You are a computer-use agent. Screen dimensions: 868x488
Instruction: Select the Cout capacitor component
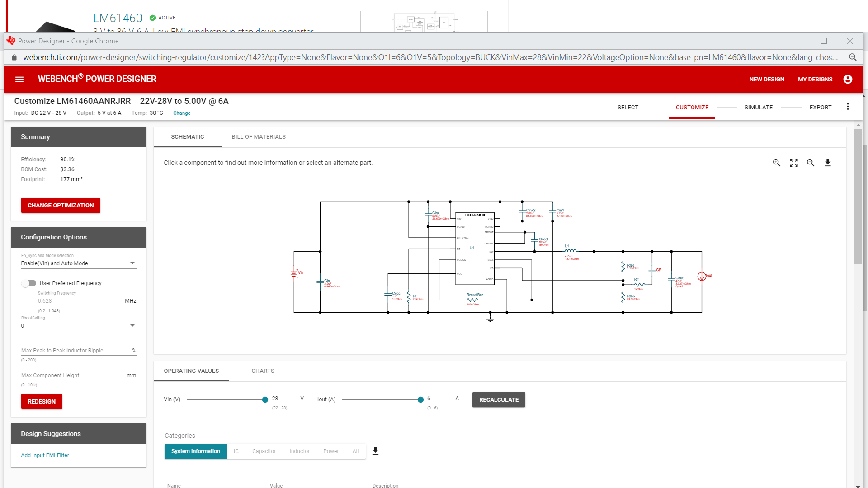pos(672,280)
